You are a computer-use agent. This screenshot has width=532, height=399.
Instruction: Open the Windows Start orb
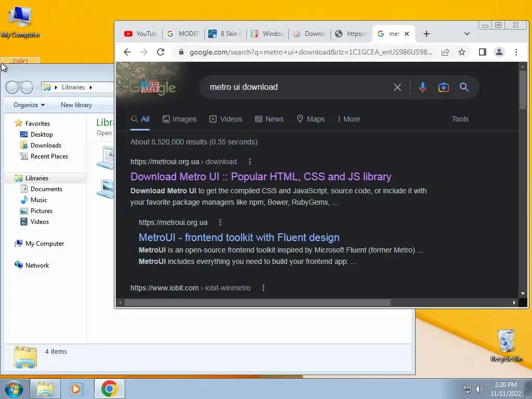pyautogui.click(x=14, y=389)
